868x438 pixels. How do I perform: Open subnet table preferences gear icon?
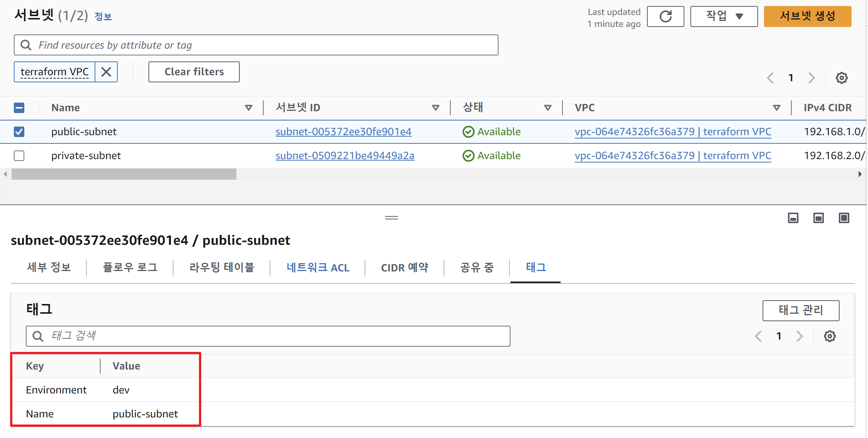[841, 78]
